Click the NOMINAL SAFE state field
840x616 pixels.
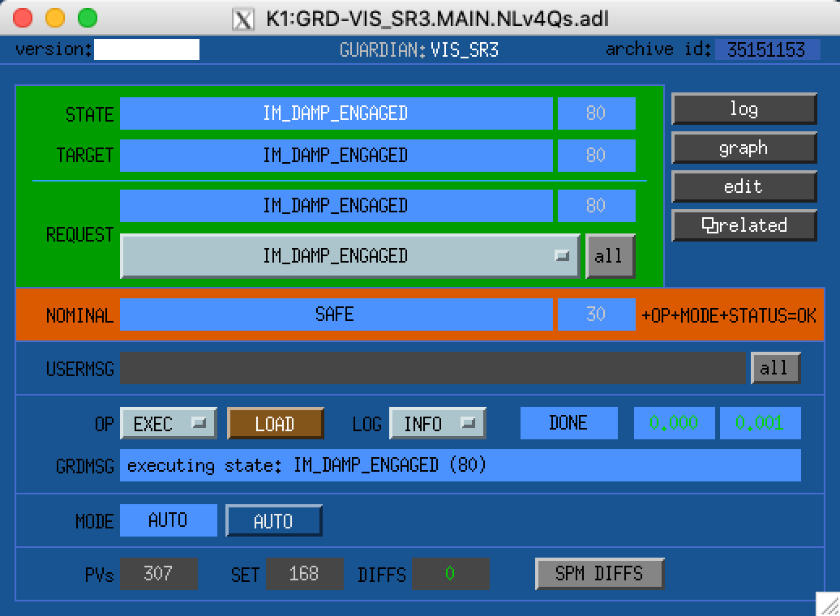point(336,314)
